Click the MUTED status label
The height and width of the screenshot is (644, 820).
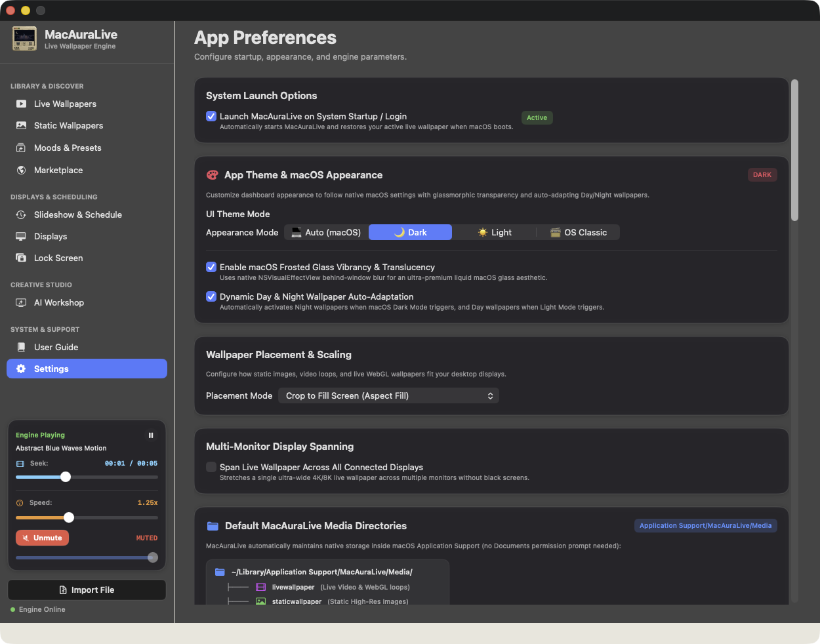(147, 538)
